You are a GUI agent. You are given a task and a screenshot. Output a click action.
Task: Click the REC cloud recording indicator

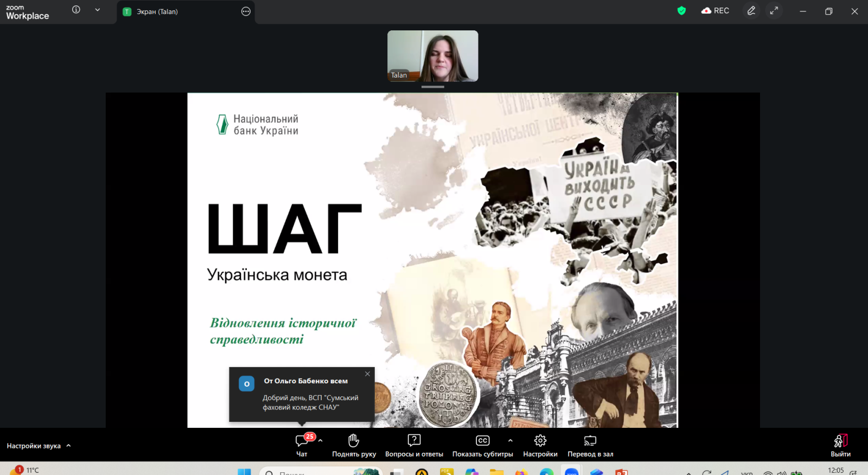coord(715,11)
